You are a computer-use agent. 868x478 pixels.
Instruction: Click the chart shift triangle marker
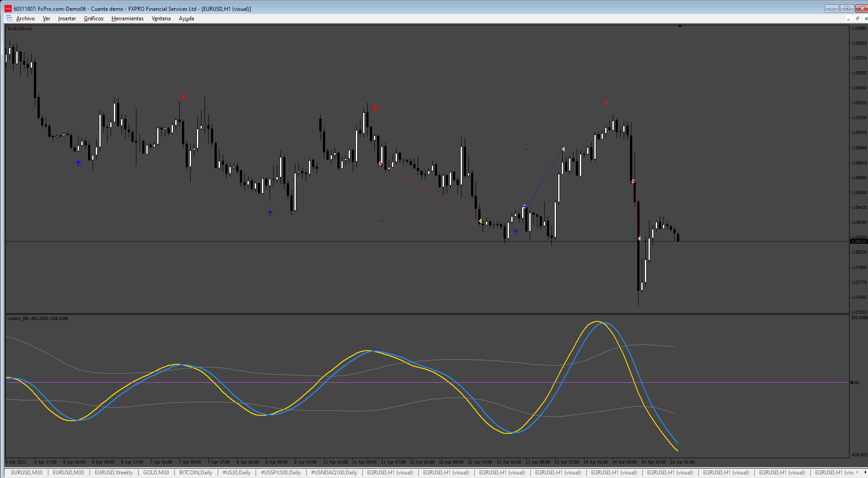[680, 27]
